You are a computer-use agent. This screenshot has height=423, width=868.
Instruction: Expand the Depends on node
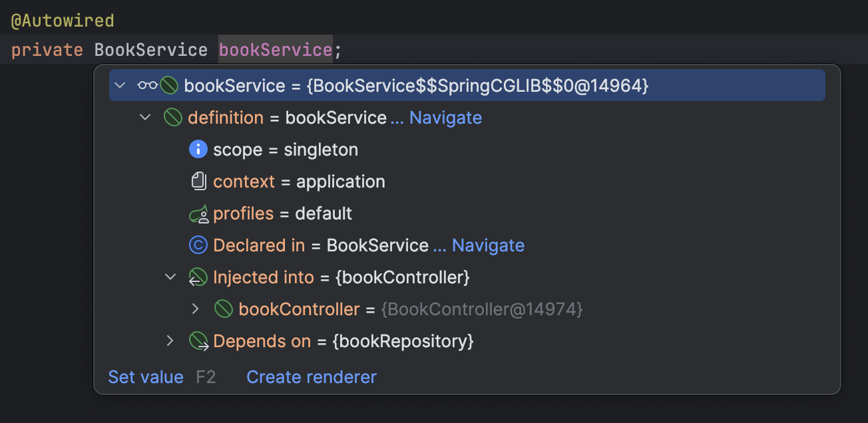pos(170,341)
